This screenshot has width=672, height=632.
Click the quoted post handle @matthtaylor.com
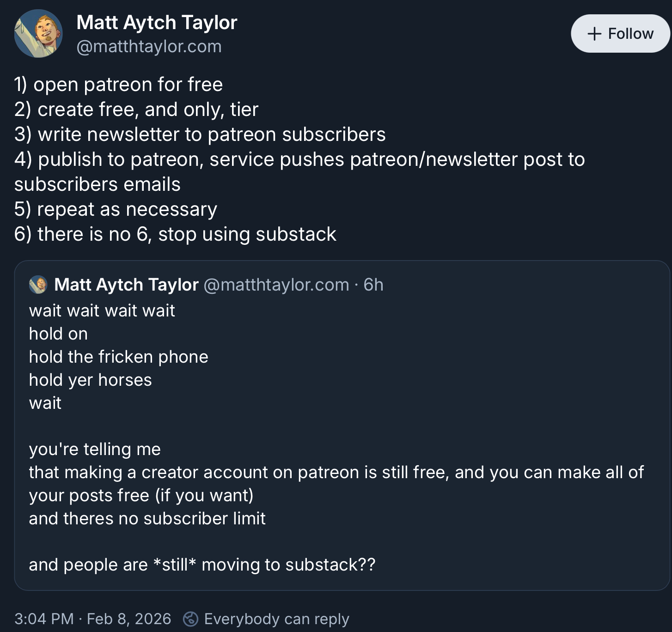pyautogui.click(x=276, y=285)
